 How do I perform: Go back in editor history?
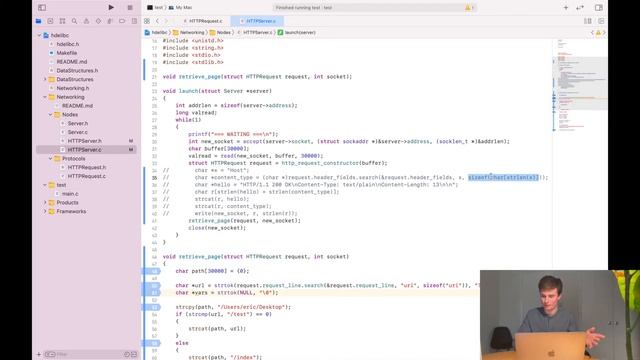pos(158,21)
